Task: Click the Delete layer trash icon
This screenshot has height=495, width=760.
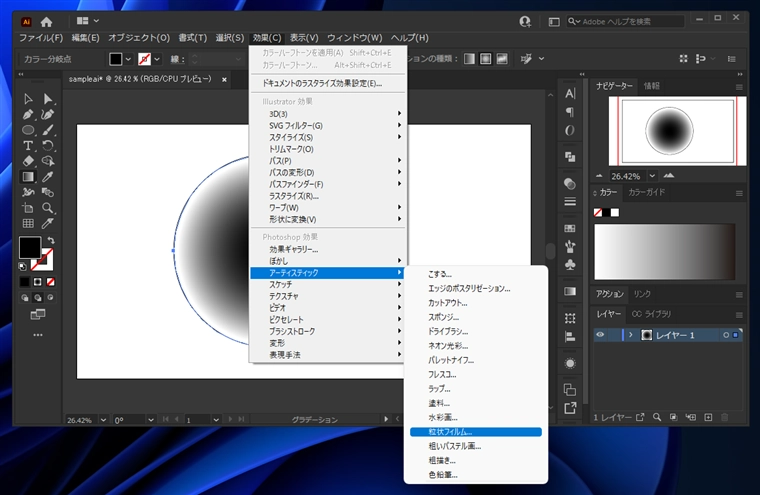Action: click(x=725, y=417)
